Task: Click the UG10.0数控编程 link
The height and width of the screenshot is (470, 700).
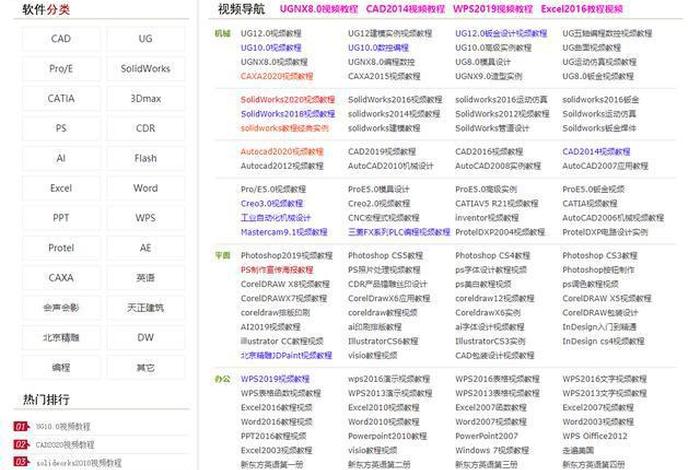Action: [378, 48]
